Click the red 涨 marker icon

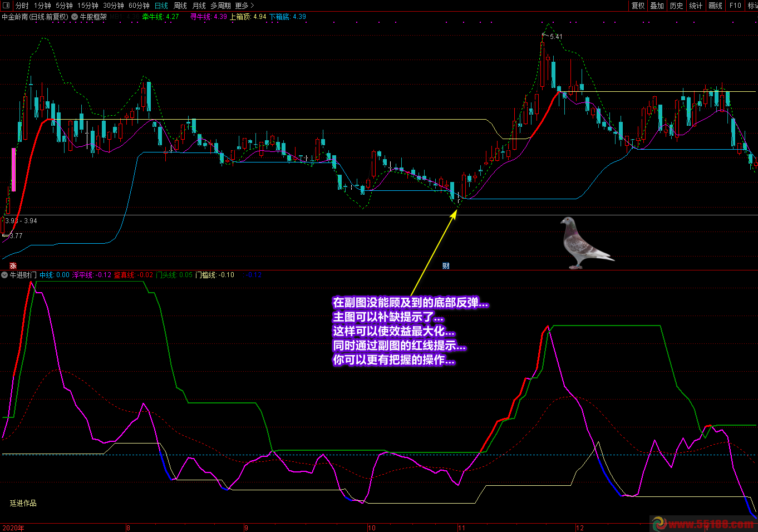coord(13,266)
